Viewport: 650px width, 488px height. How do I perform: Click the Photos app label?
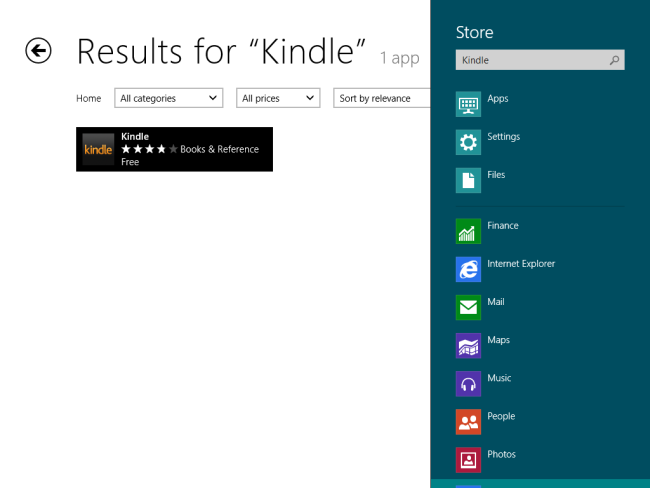pos(501,454)
